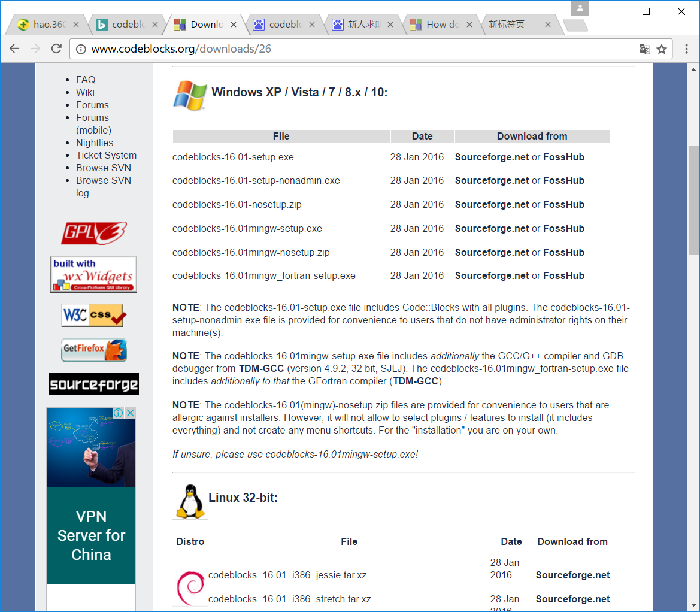Open the site information icon in address bar

coord(81,49)
